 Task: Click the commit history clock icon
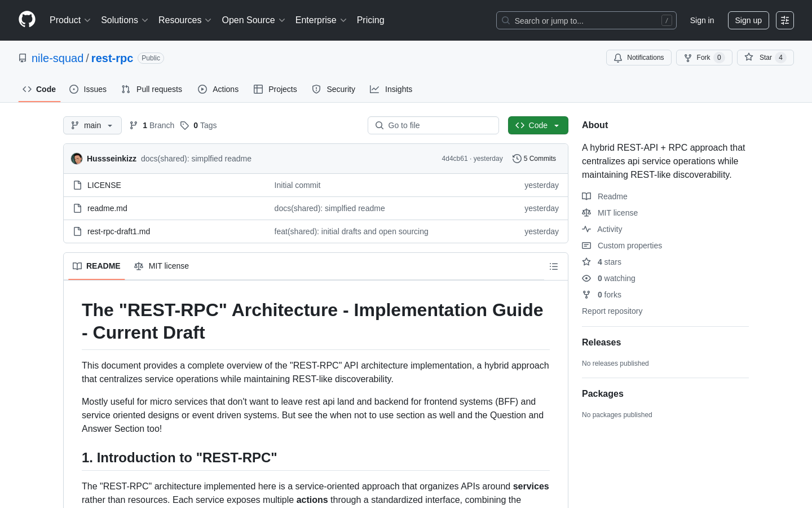click(x=517, y=159)
